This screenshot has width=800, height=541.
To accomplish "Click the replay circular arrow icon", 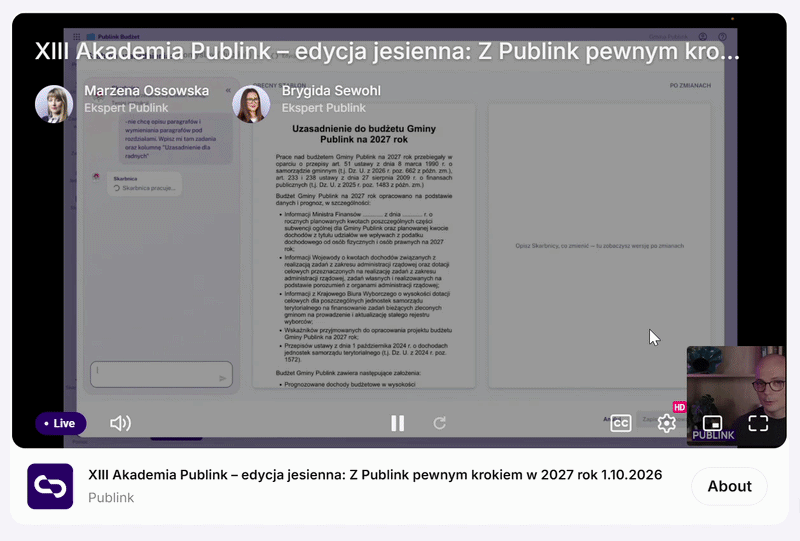I will click(440, 423).
